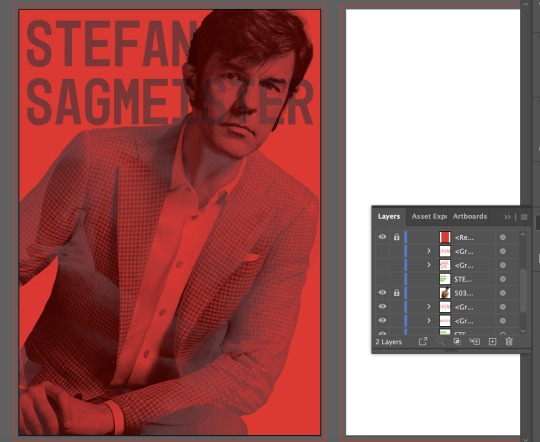Hide the <Gr...> group directly below 503...
Viewport: 540px width, 442px height.
(x=382, y=306)
